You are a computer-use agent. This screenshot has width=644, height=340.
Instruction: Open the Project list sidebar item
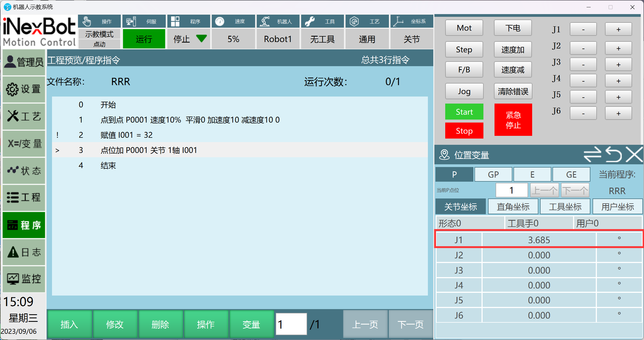point(24,197)
